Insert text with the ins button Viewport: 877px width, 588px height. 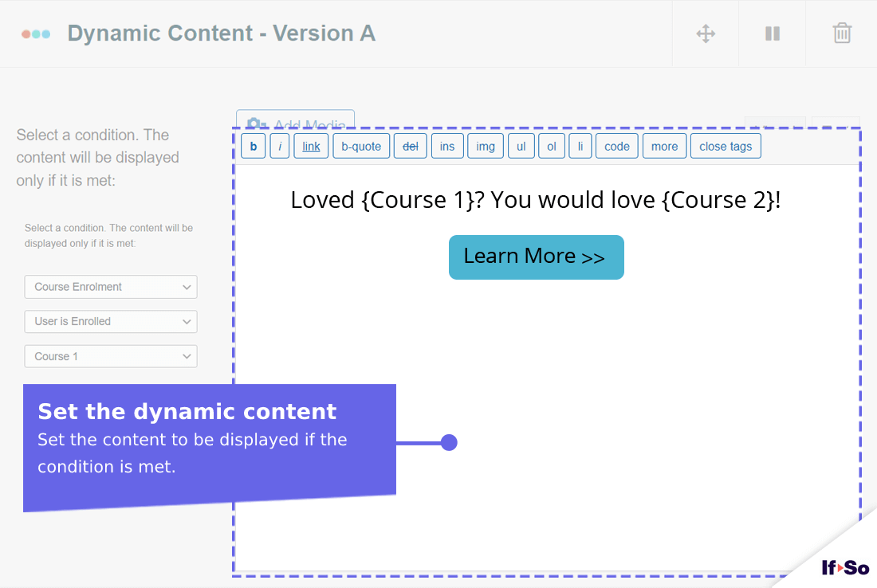[447, 146]
